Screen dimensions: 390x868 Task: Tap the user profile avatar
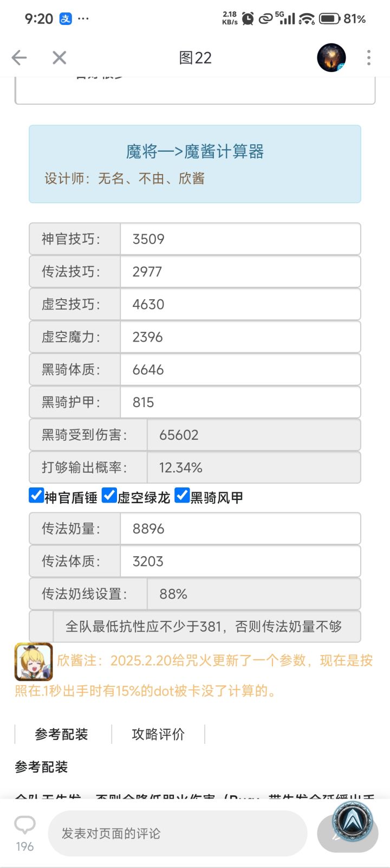pyautogui.click(x=331, y=57)
